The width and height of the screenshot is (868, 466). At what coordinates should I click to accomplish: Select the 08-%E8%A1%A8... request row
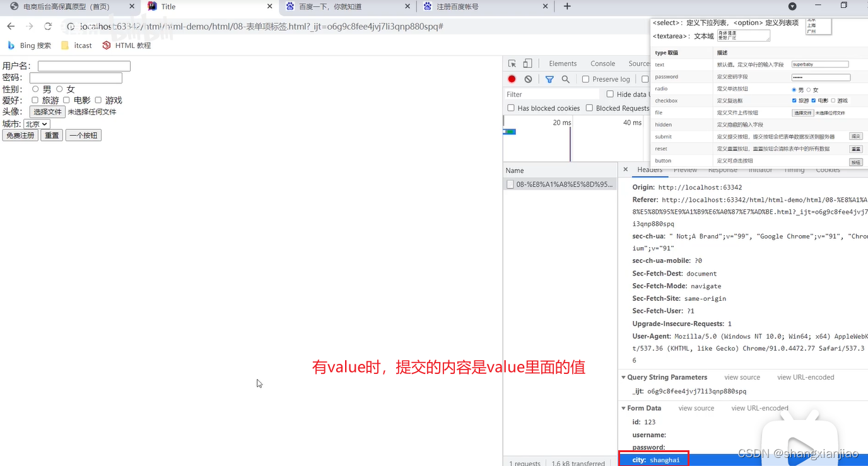(x=560, y=184)
